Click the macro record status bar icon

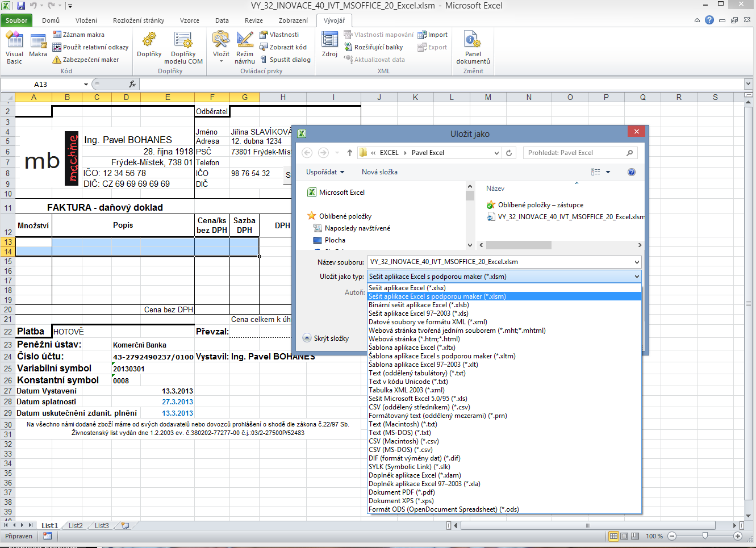[47, 536]
